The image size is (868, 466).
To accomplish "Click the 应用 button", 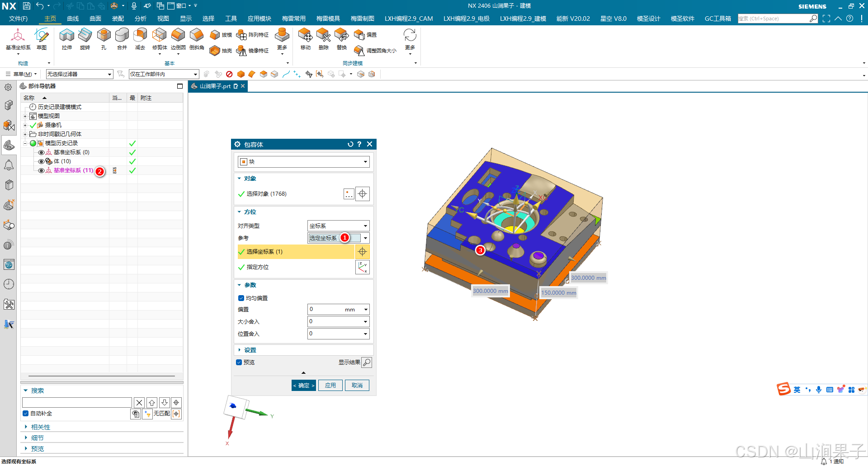I will 330,386.
